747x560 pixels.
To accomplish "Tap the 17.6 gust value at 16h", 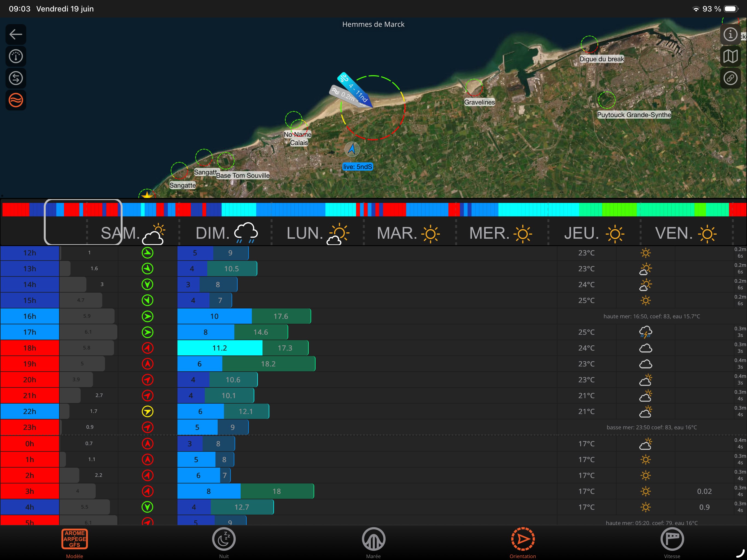I will [281, 316].
